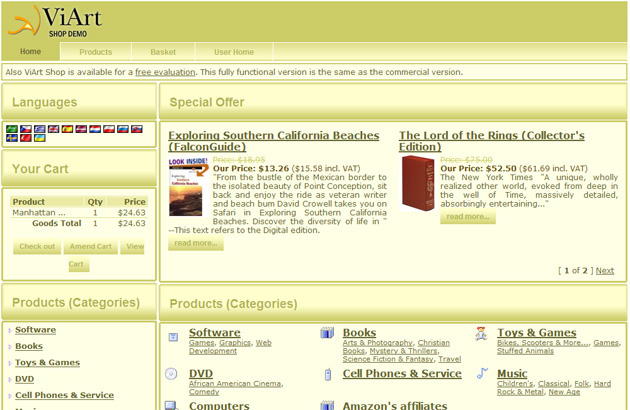Open Cell Phones & Service in left sidebar
Viewport: 630px width, 410px height.
coord(64,395)
